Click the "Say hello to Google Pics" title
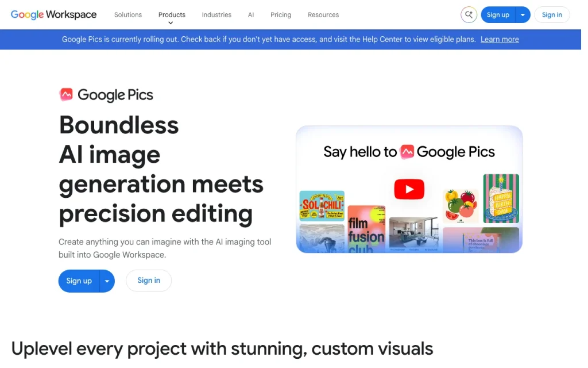The width and height of the screenshot is (588, 368). tap(409, 152)
